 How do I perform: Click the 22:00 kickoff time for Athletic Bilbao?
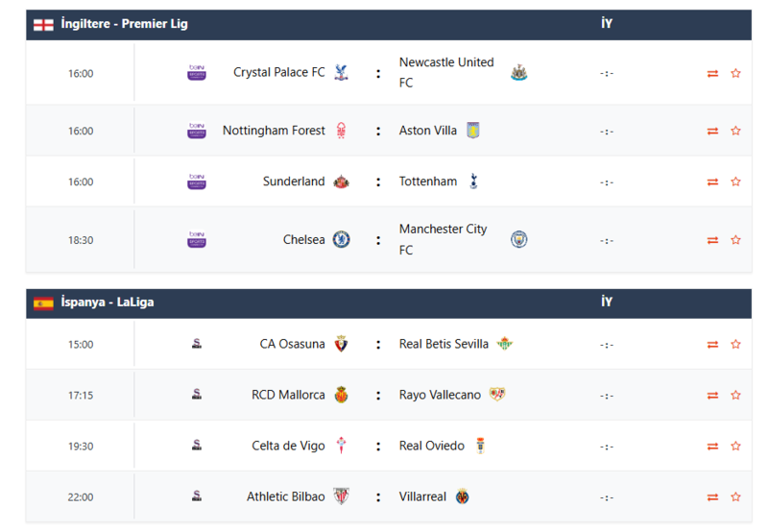[x=81, y=497]
